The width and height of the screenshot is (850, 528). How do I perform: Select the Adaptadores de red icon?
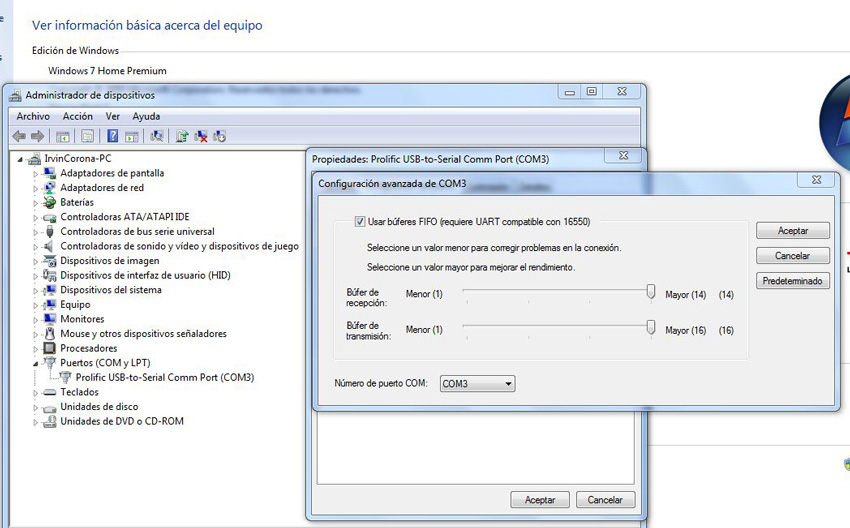(x=50, y=188)
